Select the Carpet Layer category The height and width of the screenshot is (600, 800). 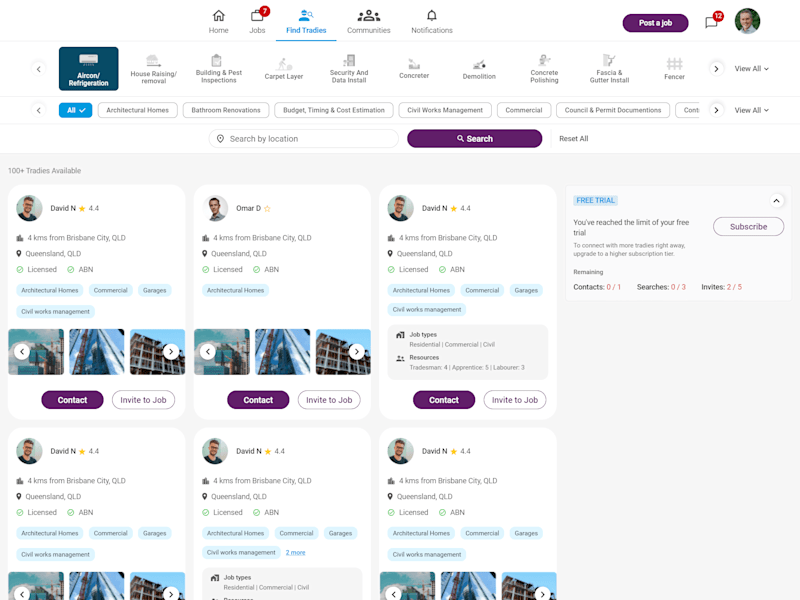284,69
